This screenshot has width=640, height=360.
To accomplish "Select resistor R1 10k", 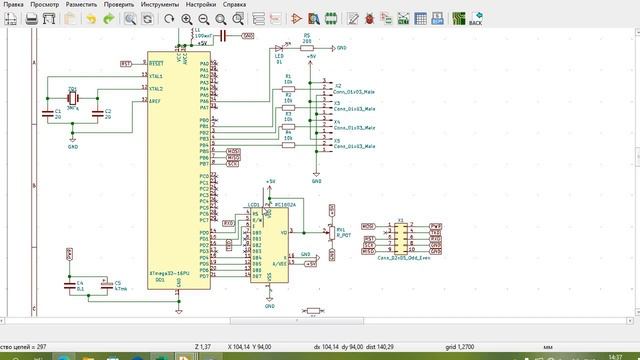I will point(288,89).
